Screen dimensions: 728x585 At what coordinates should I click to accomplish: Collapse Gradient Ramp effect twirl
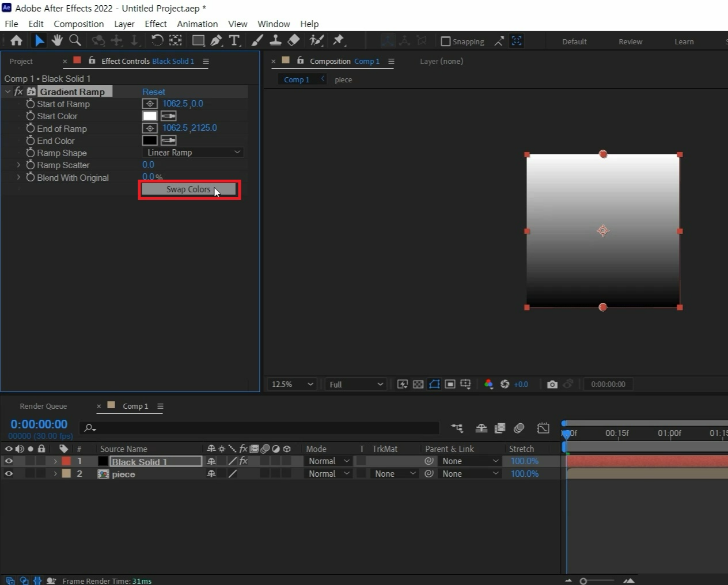tap(7, 92)
